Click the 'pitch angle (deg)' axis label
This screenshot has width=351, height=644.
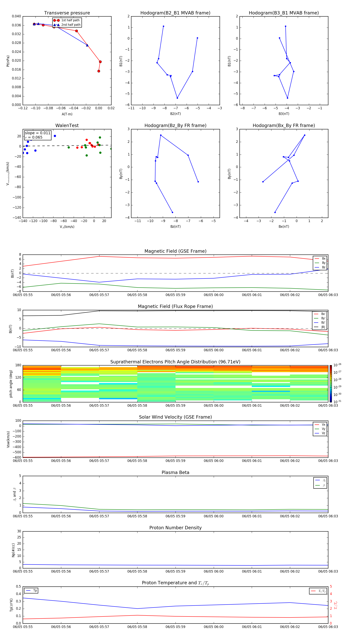coord(11,384)
